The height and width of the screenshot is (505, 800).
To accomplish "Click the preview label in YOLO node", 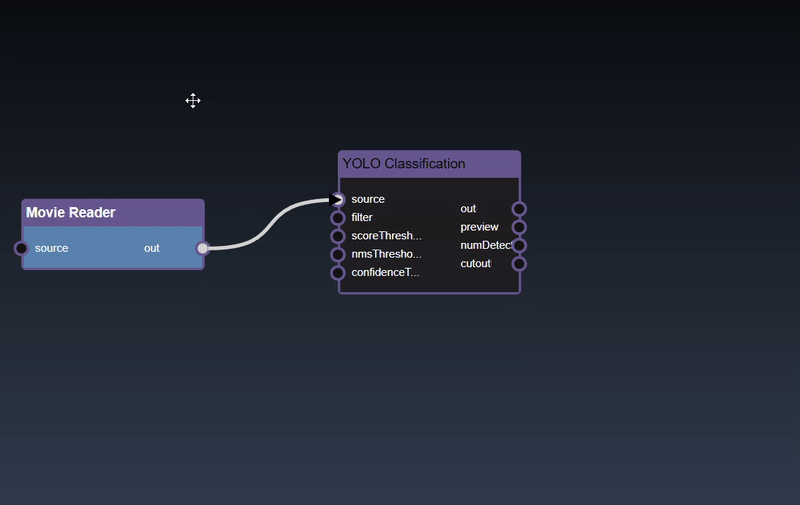I will point(479,227).
